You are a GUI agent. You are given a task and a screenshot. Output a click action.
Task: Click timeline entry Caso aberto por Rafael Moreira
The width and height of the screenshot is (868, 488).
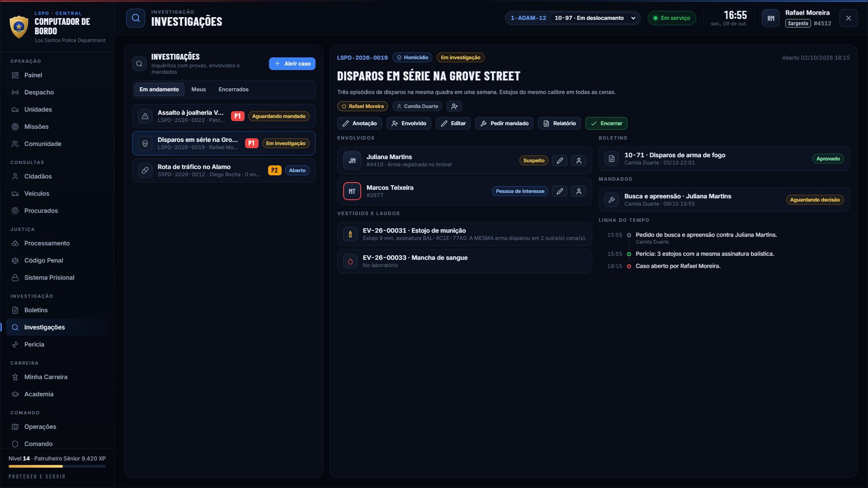point(678,266)
